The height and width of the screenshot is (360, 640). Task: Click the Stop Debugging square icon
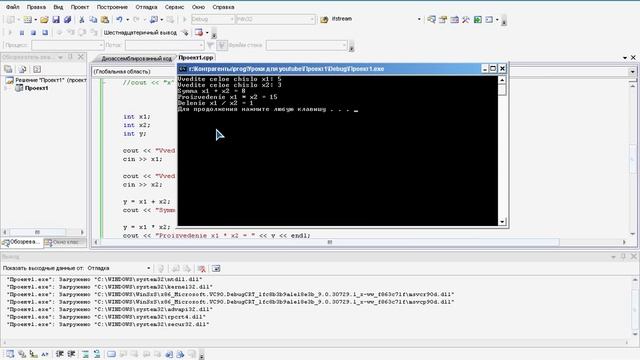33,33
